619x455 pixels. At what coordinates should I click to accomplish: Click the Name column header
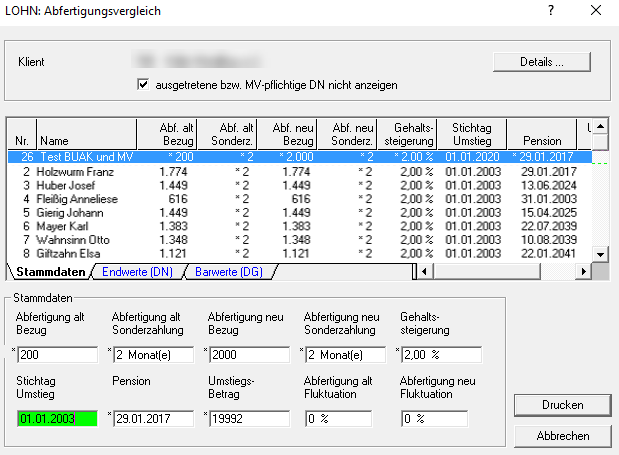coord(86,134)
